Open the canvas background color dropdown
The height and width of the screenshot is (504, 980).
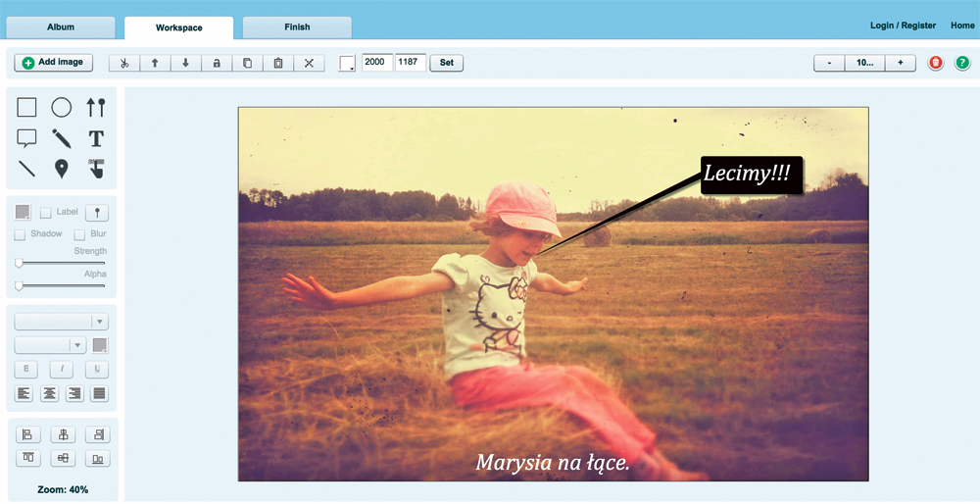pyautogui.click(x=348, y=64)
